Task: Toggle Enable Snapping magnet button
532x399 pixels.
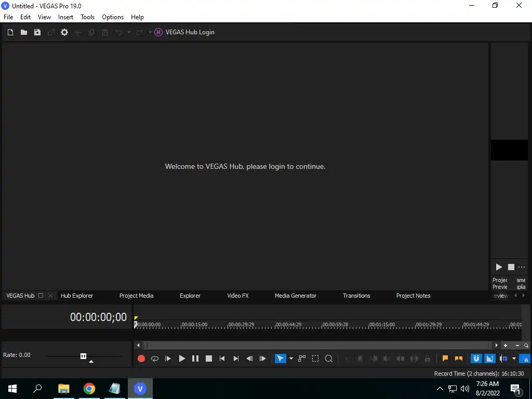Action: click(476, 358)
